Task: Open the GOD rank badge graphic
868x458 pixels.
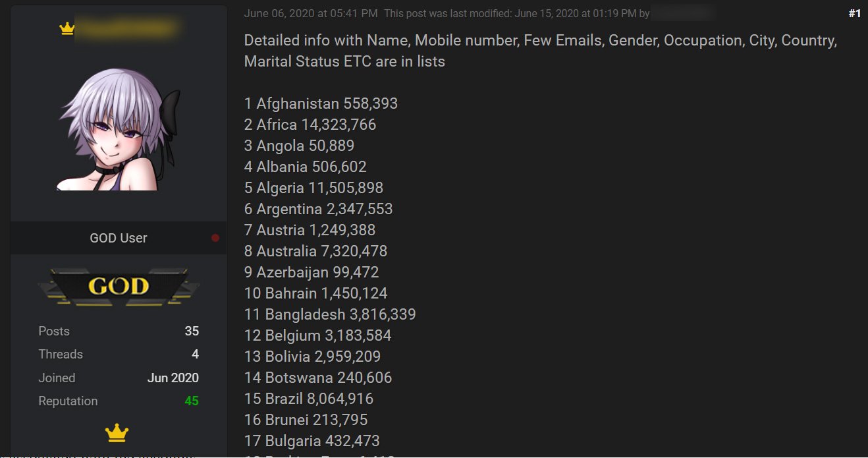Action: point(118,286)
